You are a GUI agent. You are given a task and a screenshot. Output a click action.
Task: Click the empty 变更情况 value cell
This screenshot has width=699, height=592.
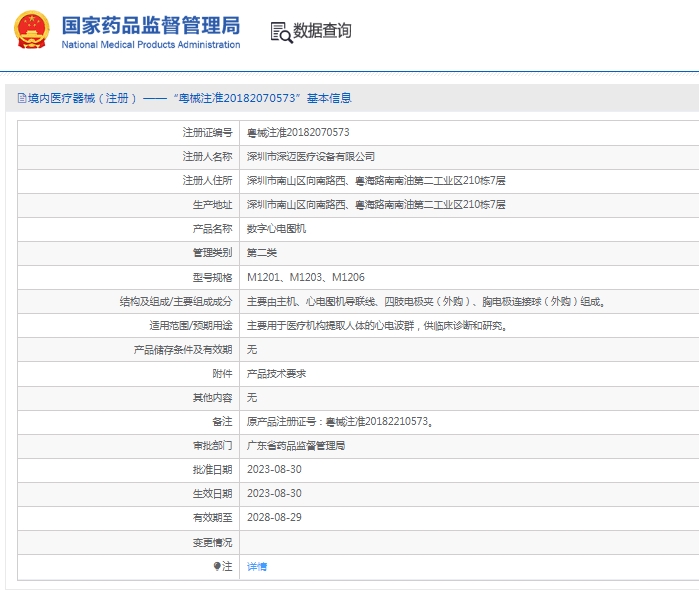(469, 543)
